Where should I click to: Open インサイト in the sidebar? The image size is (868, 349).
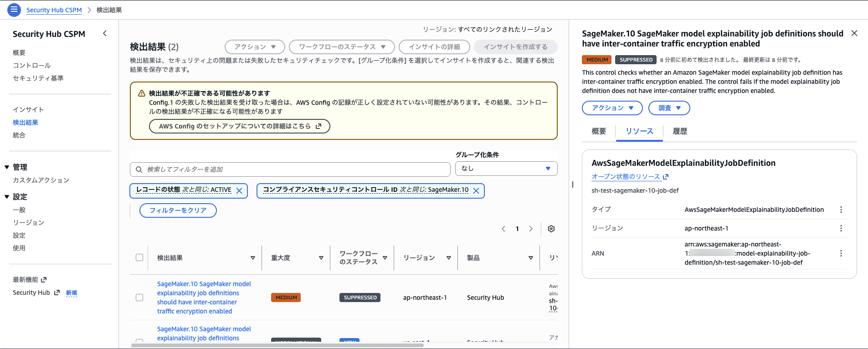(x=29, y=110)
